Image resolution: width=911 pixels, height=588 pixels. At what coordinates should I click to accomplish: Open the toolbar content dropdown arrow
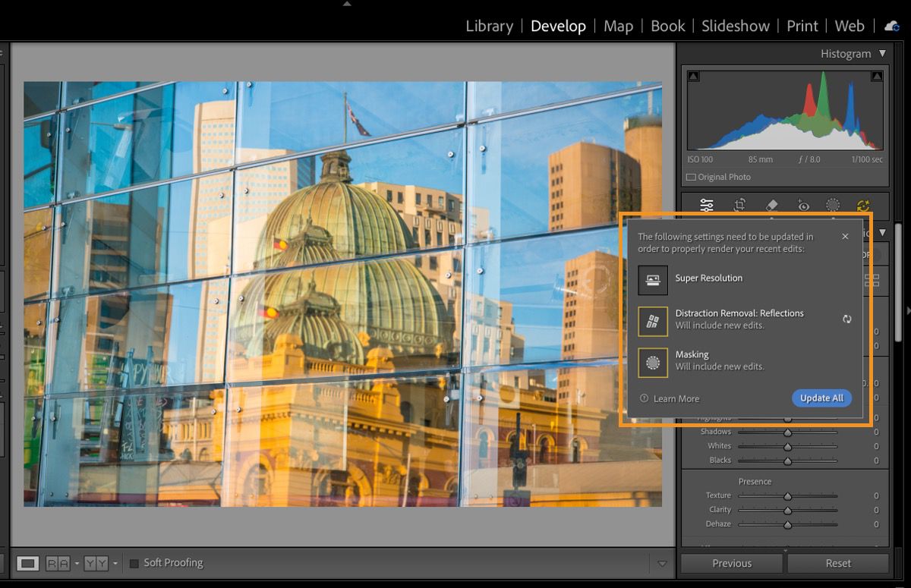(661, 563)
